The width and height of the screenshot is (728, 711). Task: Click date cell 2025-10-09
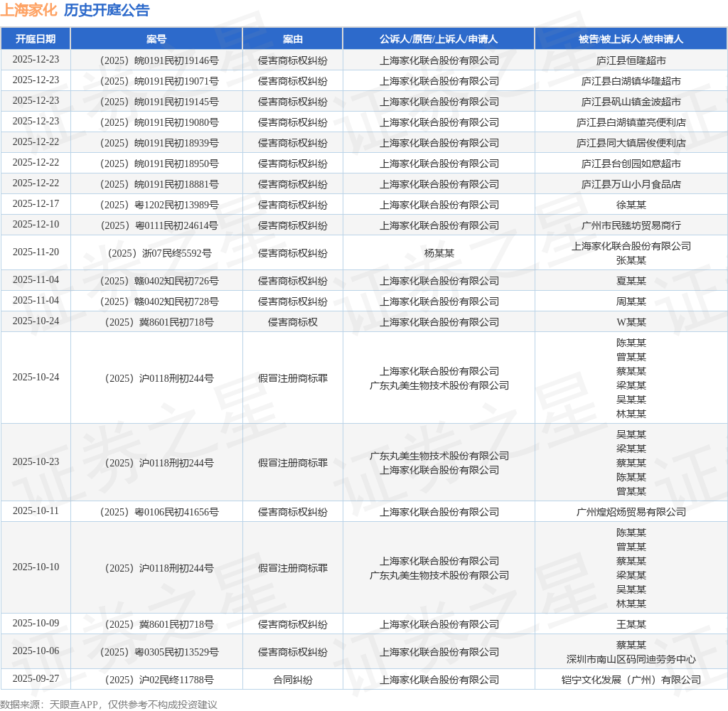point(36,624)
